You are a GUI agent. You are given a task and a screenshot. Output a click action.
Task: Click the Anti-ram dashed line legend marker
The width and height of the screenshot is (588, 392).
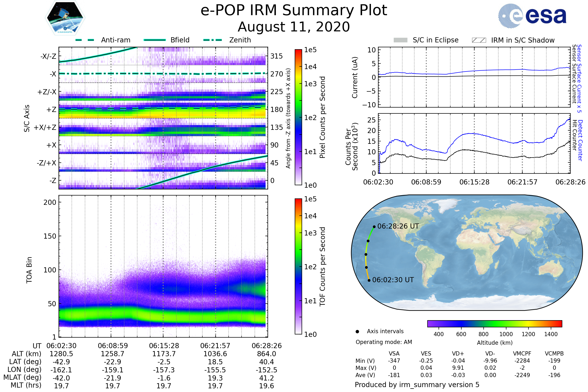tap(85, 40)
